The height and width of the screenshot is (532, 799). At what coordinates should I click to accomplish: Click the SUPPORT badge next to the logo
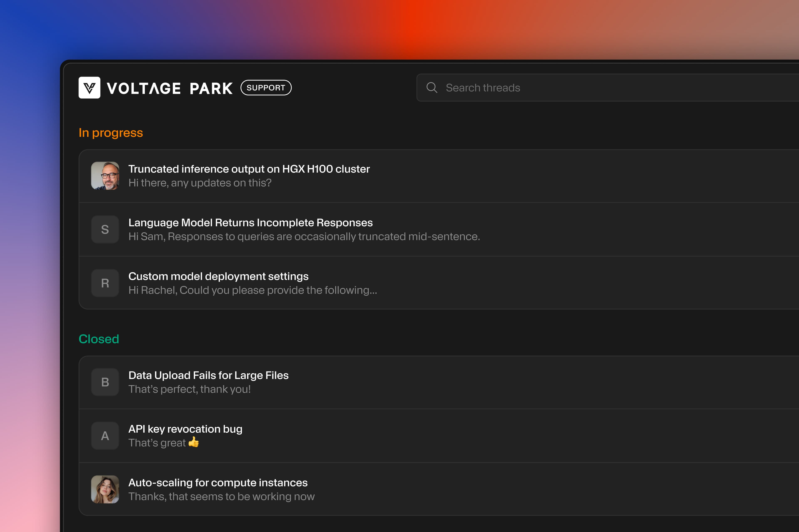point(266,88)
